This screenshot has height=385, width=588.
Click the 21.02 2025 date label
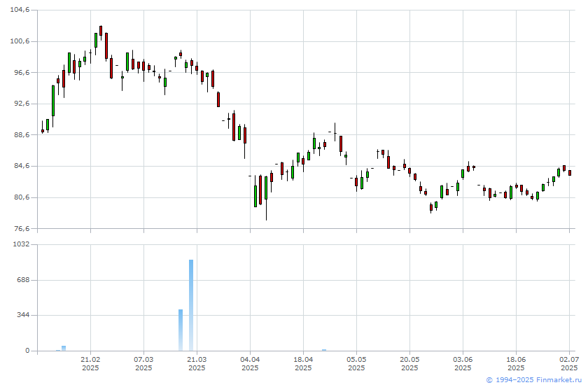point(90,363)
